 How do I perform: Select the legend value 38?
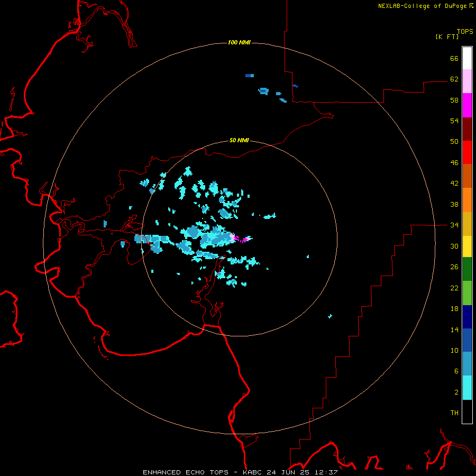click(x=454, y=204)
